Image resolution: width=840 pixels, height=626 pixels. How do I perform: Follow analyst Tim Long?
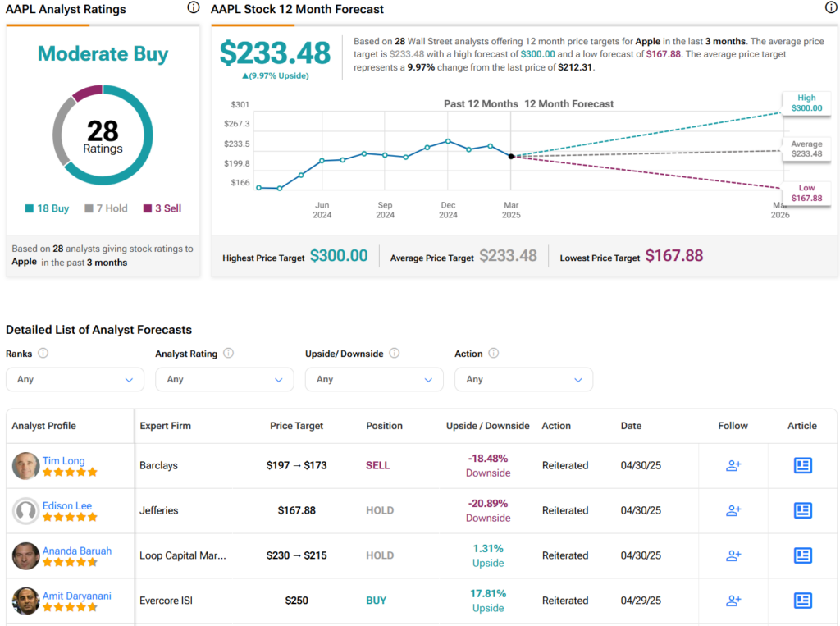[x=733, y=465]
